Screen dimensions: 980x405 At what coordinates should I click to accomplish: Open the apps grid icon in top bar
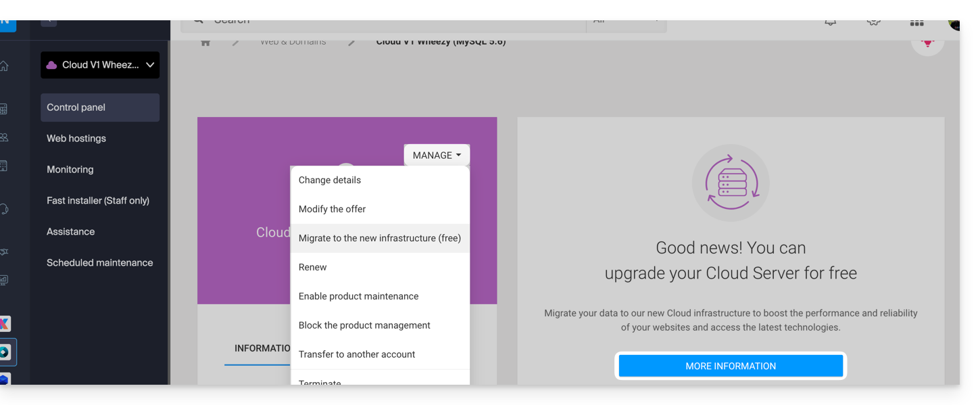tap(916, 23)
